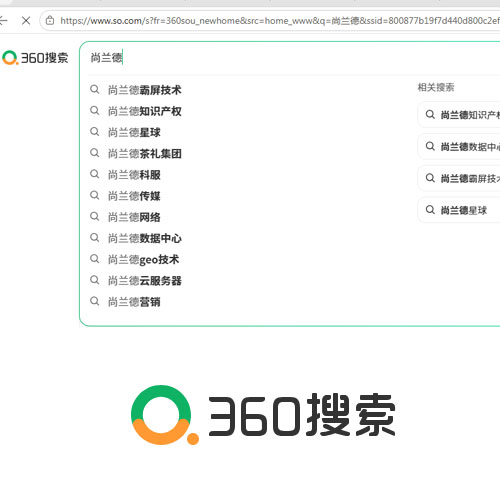Select suggestion 尚兰德营销
The width and height of the screenshot is (500, 500).
[x=134, y=302]
